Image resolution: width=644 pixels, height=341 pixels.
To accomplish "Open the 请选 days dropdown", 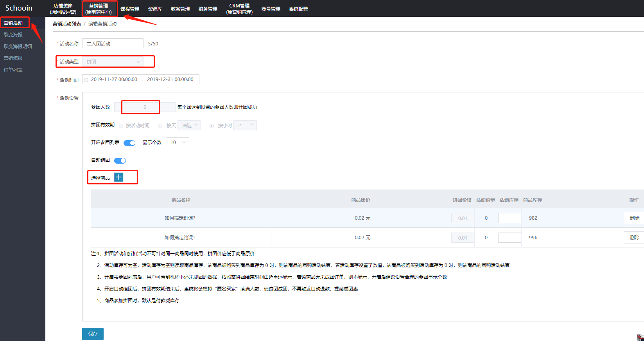I will click(x=189, y=125).
